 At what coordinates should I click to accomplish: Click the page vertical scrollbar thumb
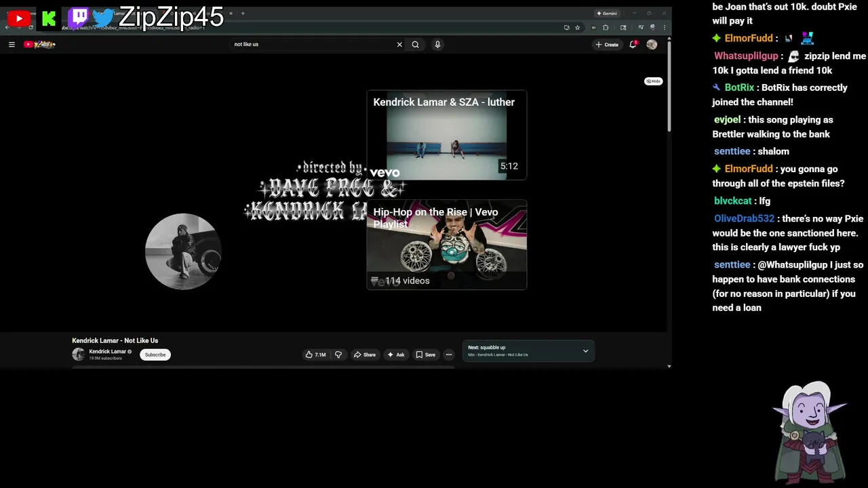[669, 85]
